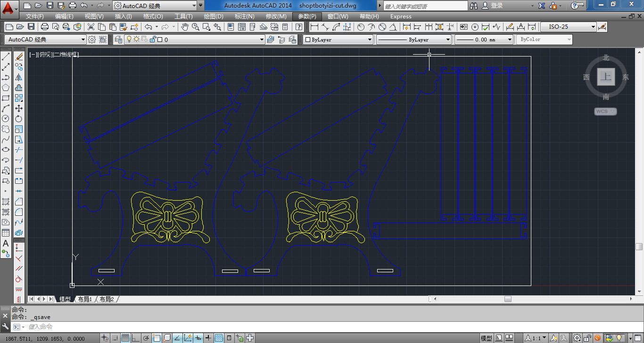
Task: Open Help question mark in standard toolbar
Action: coord(299,27)
